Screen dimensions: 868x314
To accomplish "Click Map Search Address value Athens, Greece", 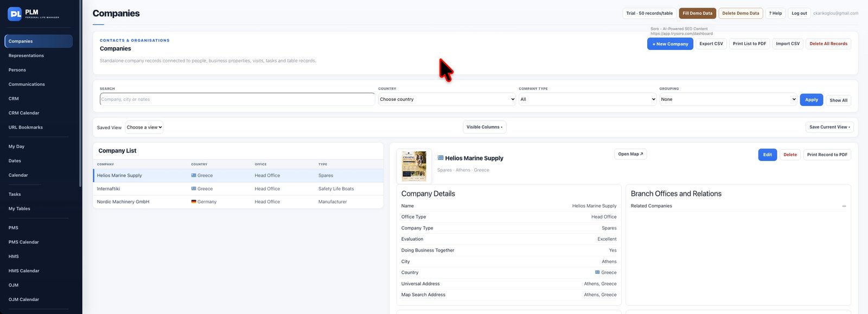I will point(600,295).
